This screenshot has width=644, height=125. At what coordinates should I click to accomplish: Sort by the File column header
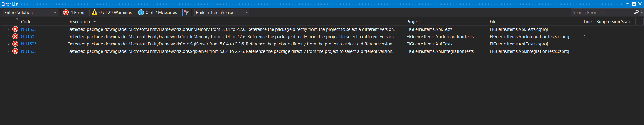pos(493,22)
